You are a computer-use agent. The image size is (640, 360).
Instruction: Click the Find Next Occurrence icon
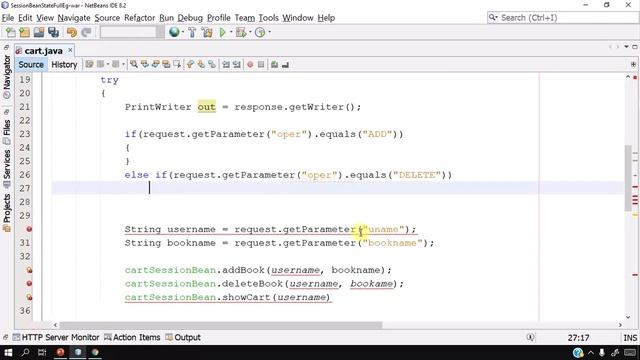click(x=156, y=64)
